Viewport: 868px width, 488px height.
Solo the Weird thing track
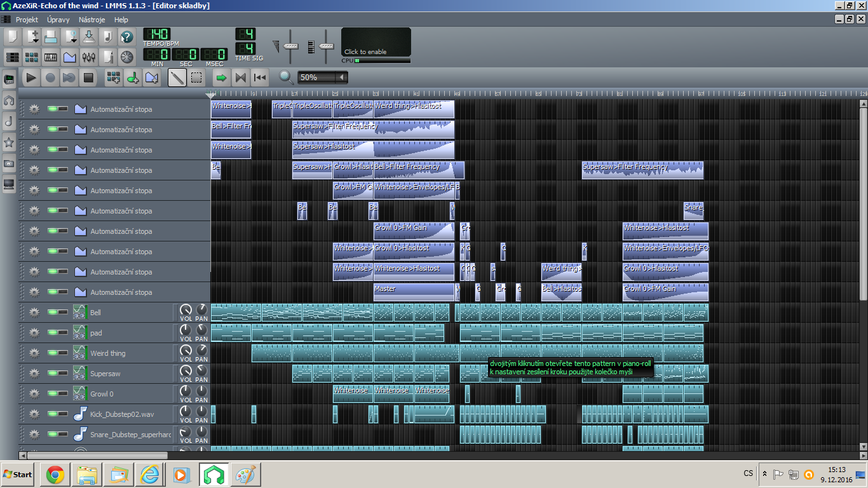point(62,353)
